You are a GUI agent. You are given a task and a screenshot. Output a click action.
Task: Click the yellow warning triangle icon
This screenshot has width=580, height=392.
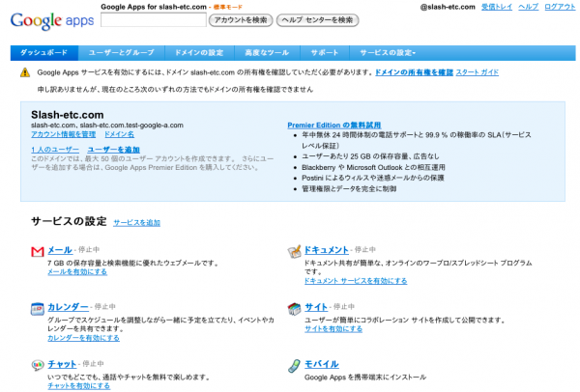25,72
